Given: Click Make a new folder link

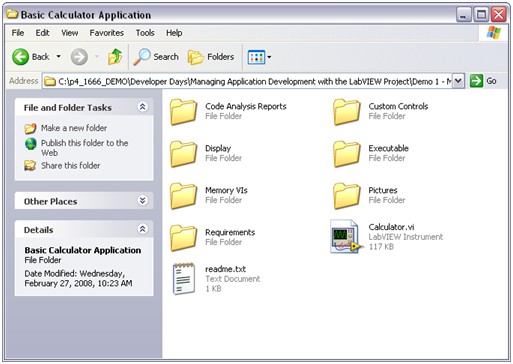Looking at the screenshot, I should (x=74, y=128).
